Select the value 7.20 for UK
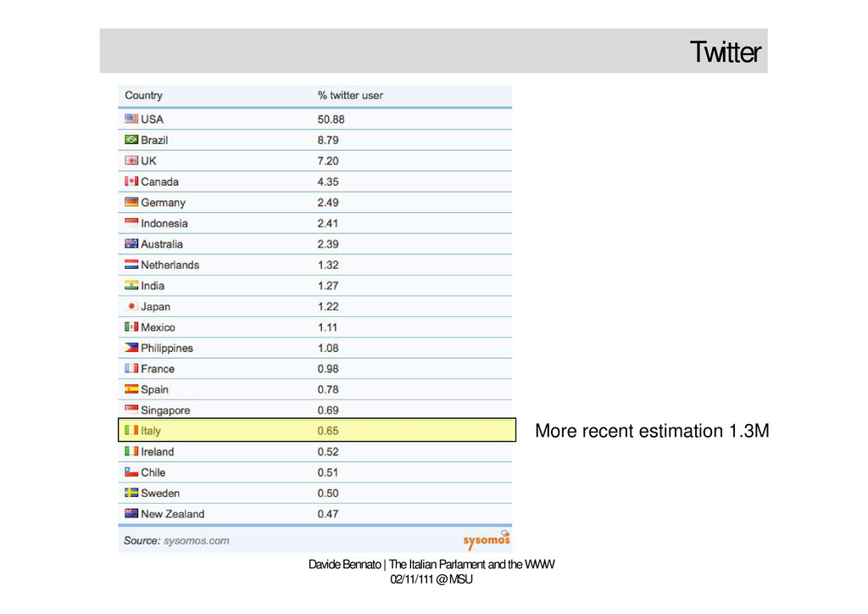The image size is (868, 614). point(328,160)
